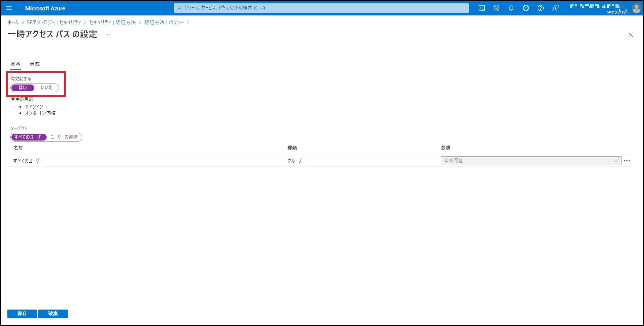Select すべてのユーザー target option

[29, 137]
